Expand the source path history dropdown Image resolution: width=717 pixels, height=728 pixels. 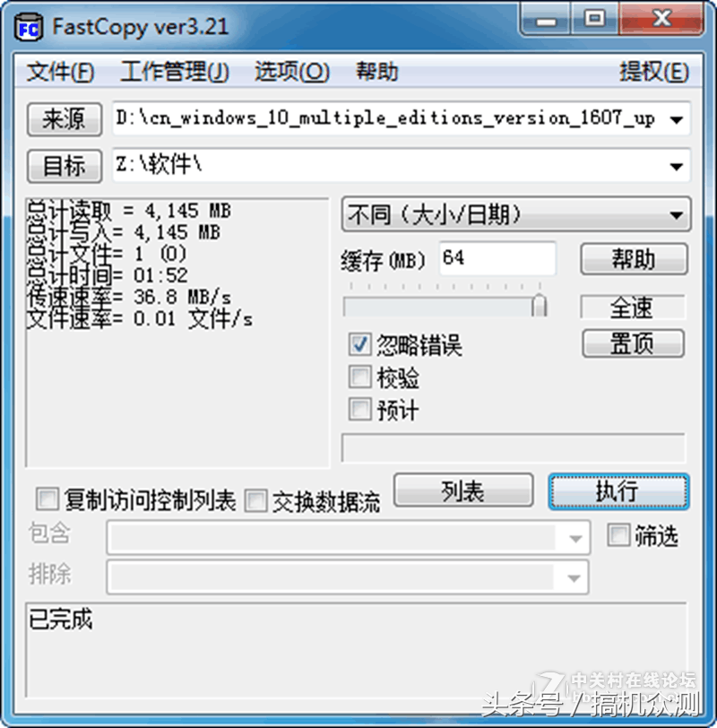pyautogui.click(x=677, y=120)
